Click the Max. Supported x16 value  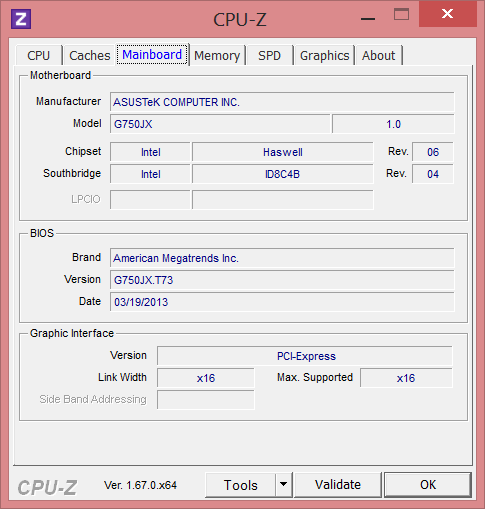[x=406, y=378]
